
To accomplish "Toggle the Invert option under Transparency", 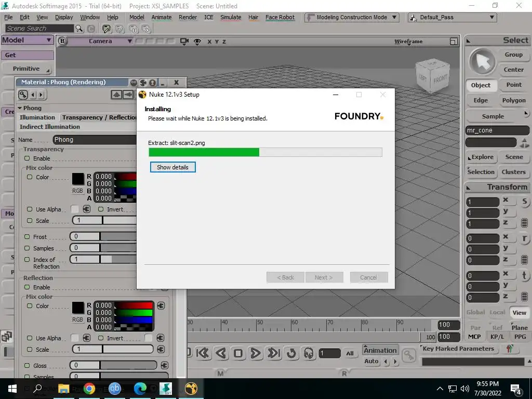I will coord(101,209).
